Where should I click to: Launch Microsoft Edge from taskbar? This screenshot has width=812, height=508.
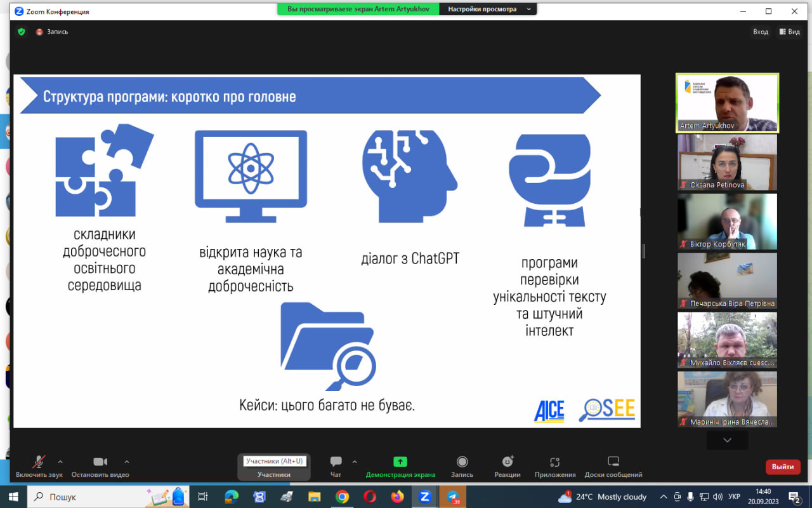point(231,497)
